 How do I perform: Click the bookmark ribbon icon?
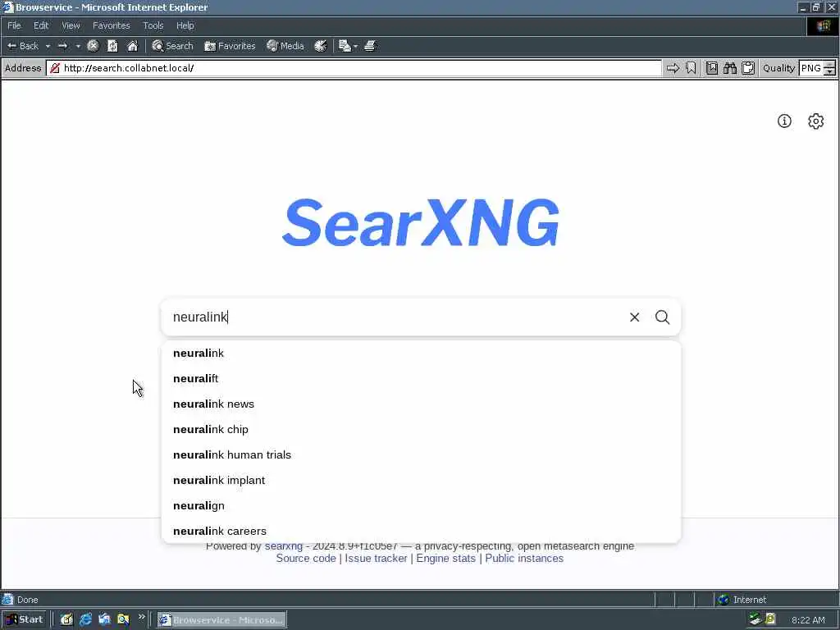pyautogui.click(x=691, y=68)
